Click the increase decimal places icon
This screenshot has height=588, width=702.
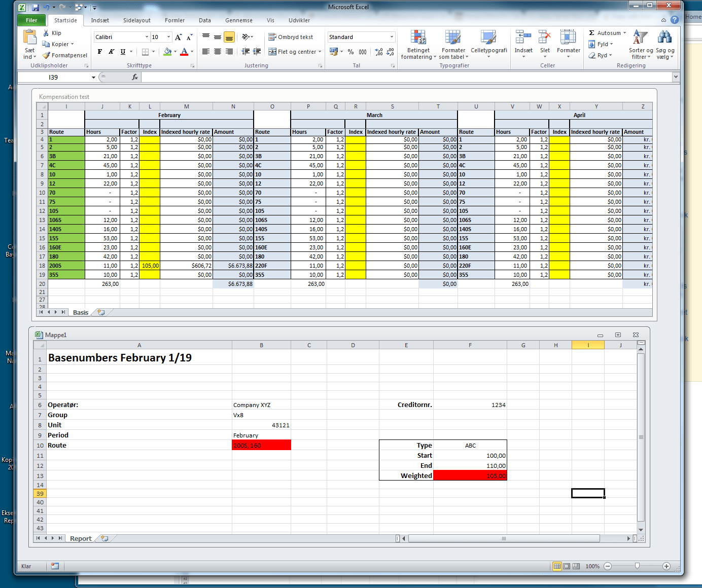point(379,52)
